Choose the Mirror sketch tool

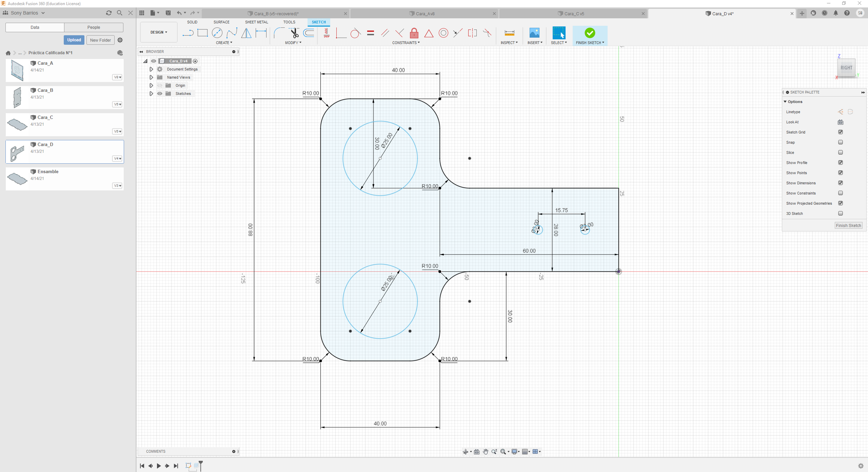[x=246, y=33]
